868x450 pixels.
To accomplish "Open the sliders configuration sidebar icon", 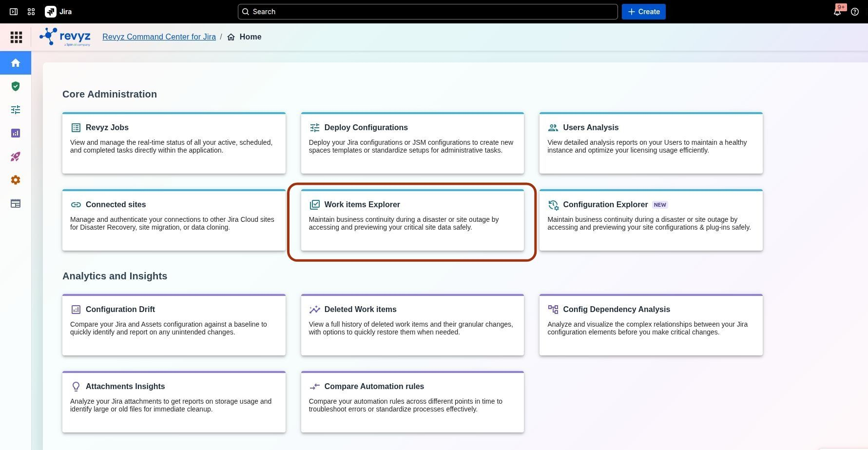I will [x=16, y=110].
